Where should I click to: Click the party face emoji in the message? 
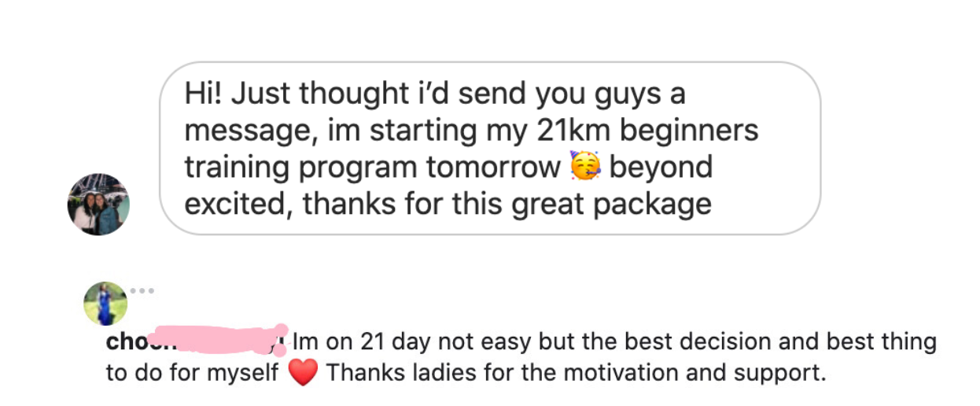pyautogui.click(x=584, y=168)
